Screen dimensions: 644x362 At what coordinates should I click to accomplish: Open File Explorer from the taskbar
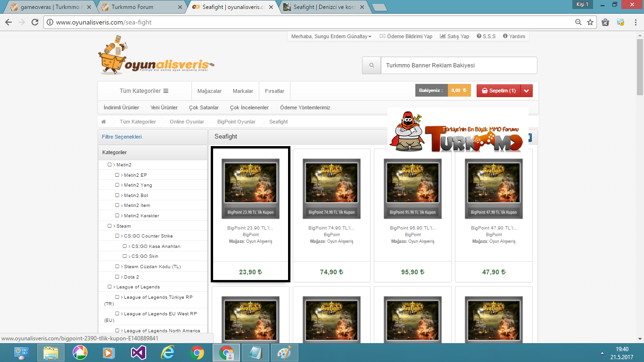coord(50,353)
